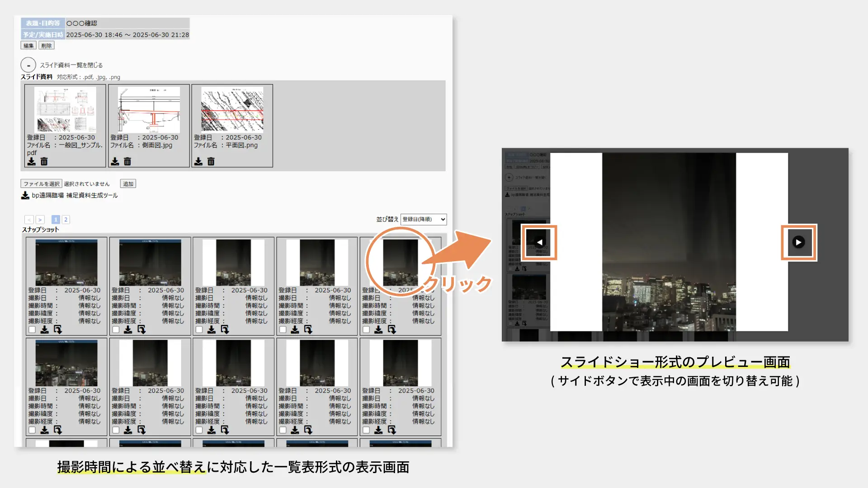
Task: Click copy icon of third top-row snapshot
Action: 225,330
